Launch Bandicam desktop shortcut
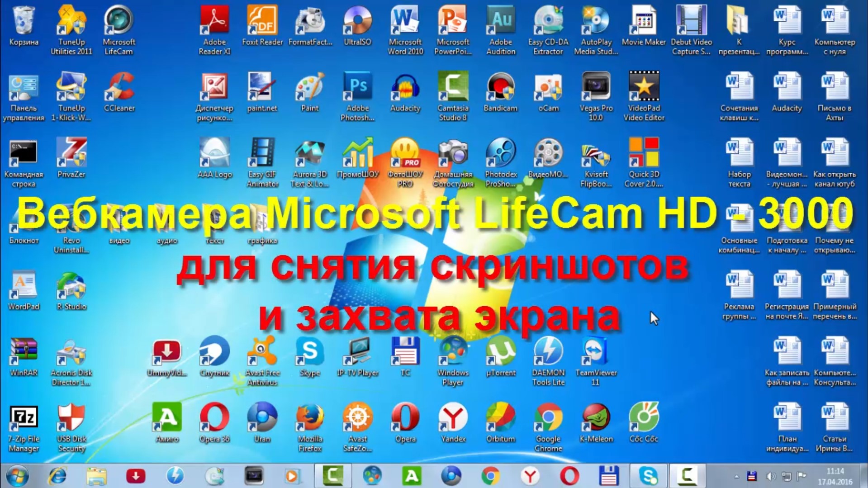The width and height of the screenshot is (868, 488). 501,92
